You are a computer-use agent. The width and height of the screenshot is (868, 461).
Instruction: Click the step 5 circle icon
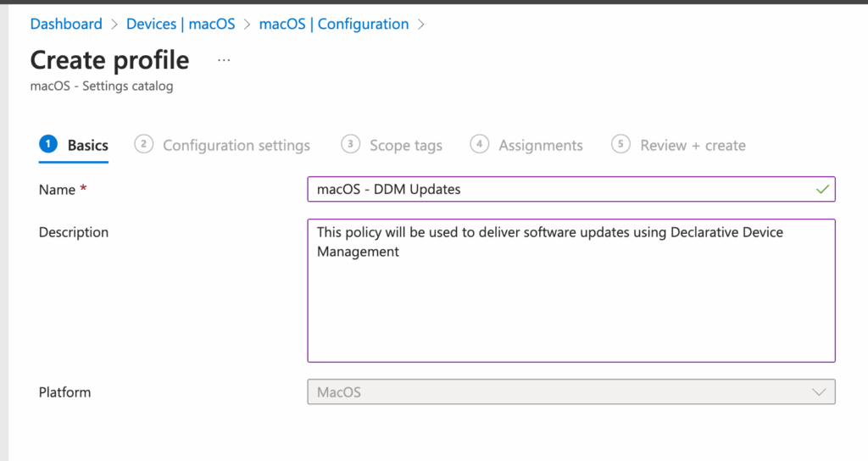point(621,144)
